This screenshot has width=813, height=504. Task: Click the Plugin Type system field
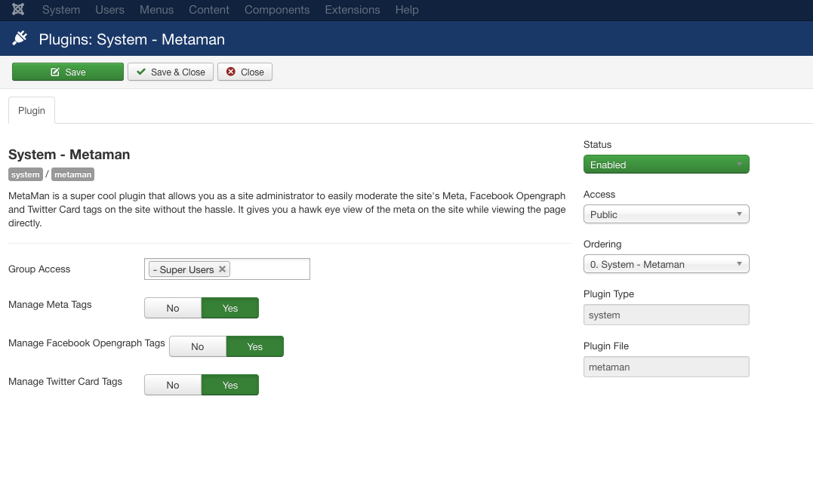tap(667, 315)
